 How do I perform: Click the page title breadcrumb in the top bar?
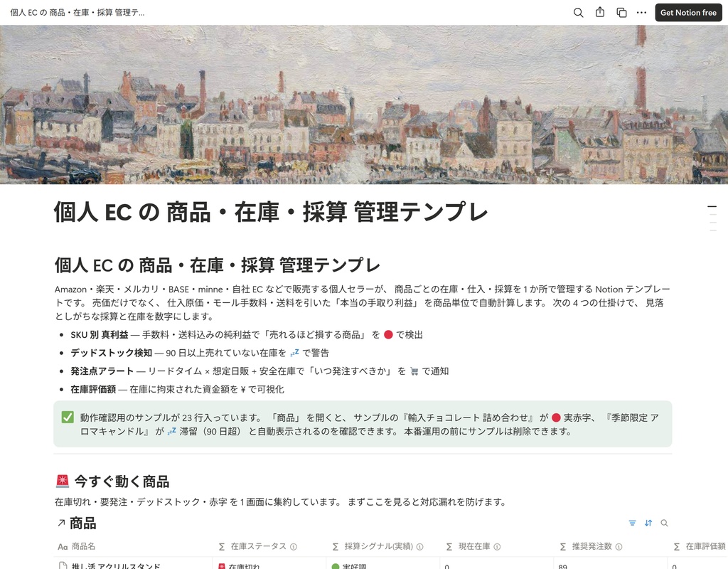pyautogui.click(x=77, y=13)
